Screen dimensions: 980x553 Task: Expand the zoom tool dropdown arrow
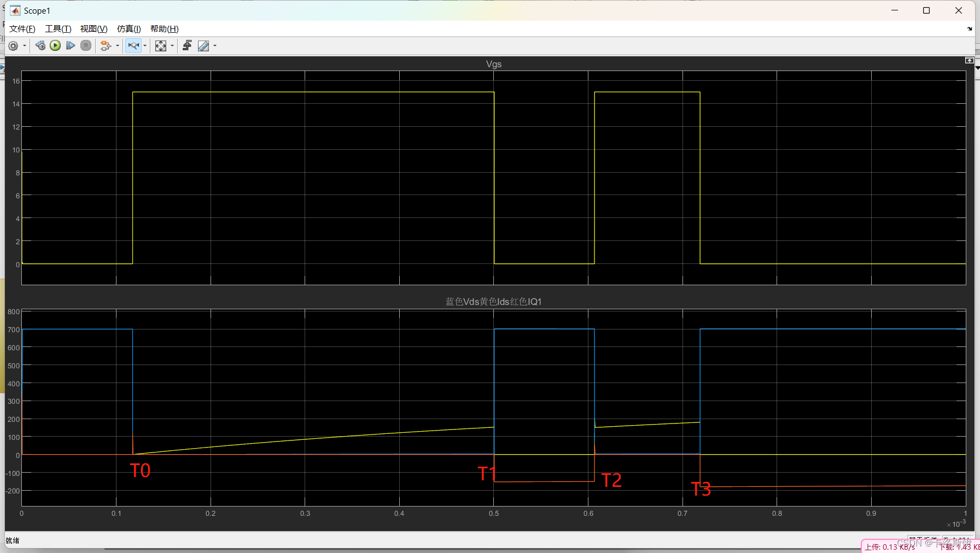(145, 46)
